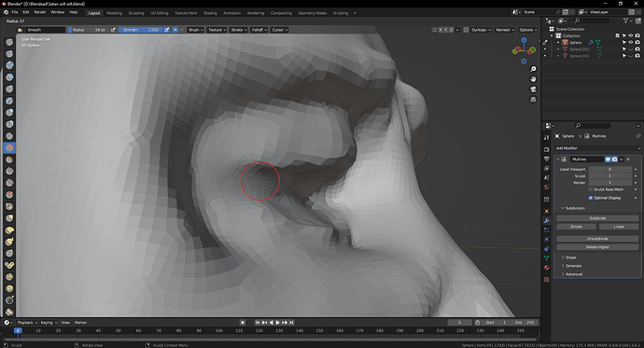Screen dimensions: 644x348
Task: Click the Subdivide button
Action: [597, 218]
